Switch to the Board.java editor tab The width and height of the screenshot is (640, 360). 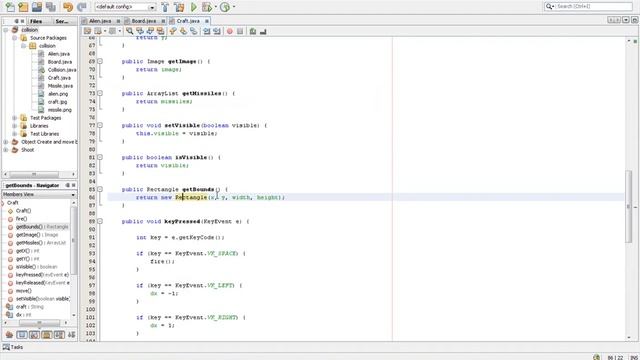[144, 21]
